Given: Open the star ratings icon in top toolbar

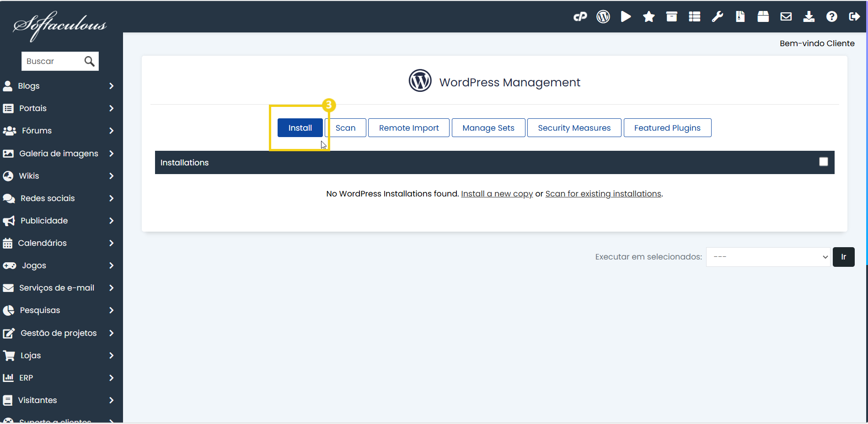Looking at the screenshot, I should click(x=649, y=17).
